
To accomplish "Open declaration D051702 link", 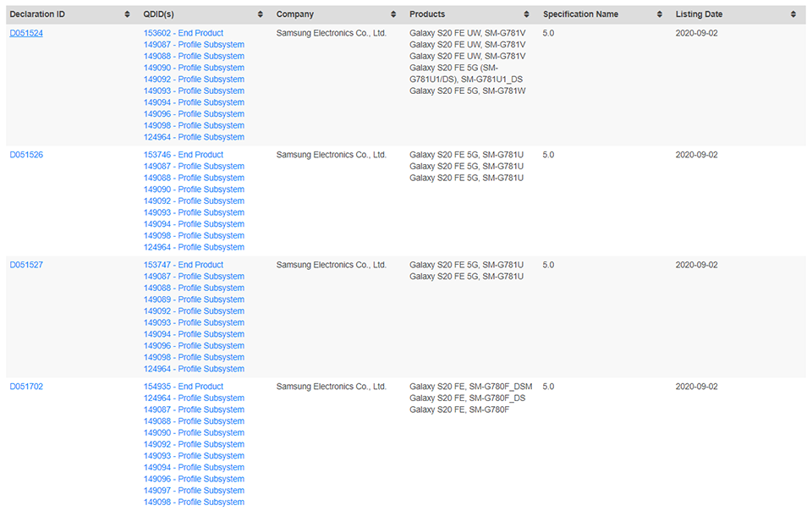I will coord(26,387).
